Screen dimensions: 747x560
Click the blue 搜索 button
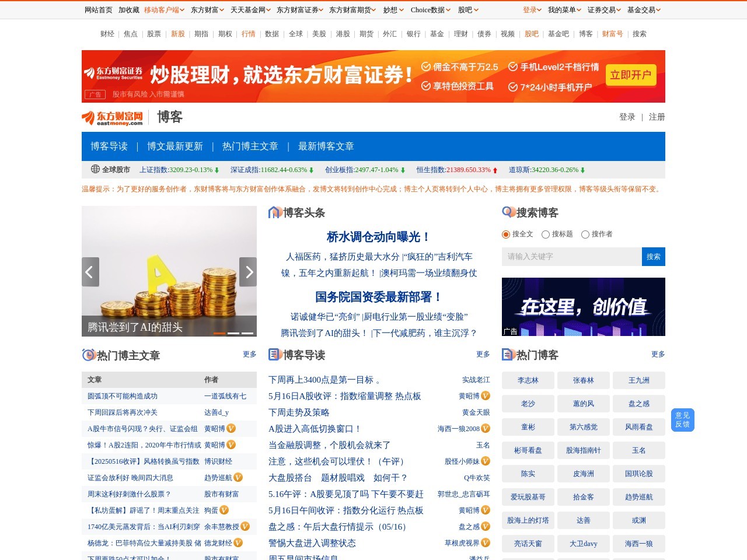click(654, 257)
